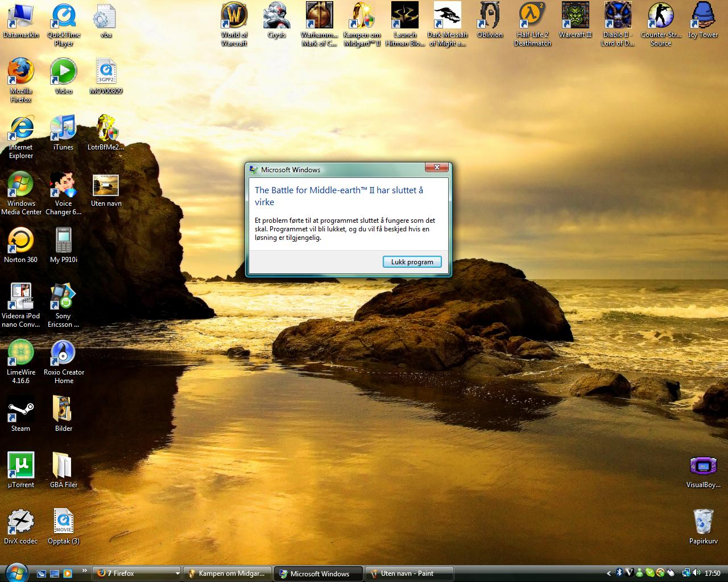Screen dimensions: 728x582
Task: Open Windows Media Center shortcut
Action: click(x=21, y=193)
